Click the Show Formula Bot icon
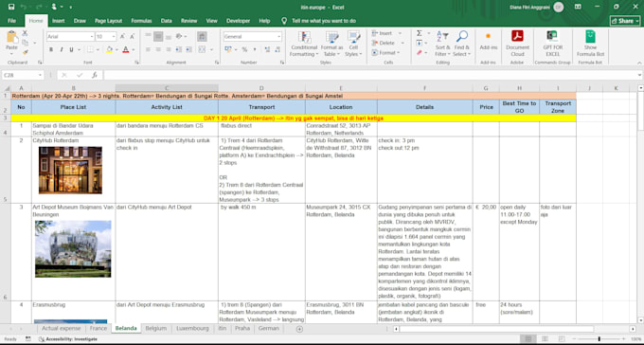This screenshot has width=644, height=345. pos(590,36)
